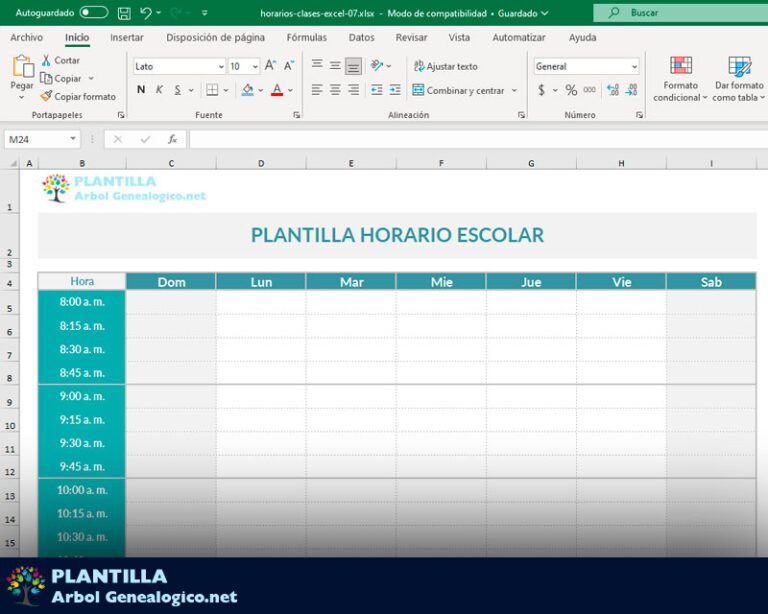768x614 pixels.
Task: Toggle the Autoguardado switch
Action: (94, 13)
